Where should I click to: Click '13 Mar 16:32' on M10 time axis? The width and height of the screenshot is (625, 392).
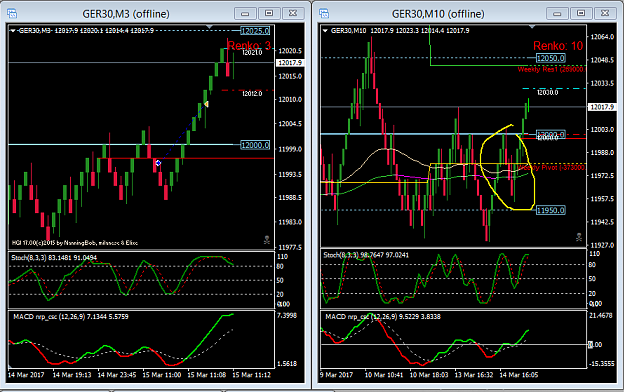coord(474,375)
